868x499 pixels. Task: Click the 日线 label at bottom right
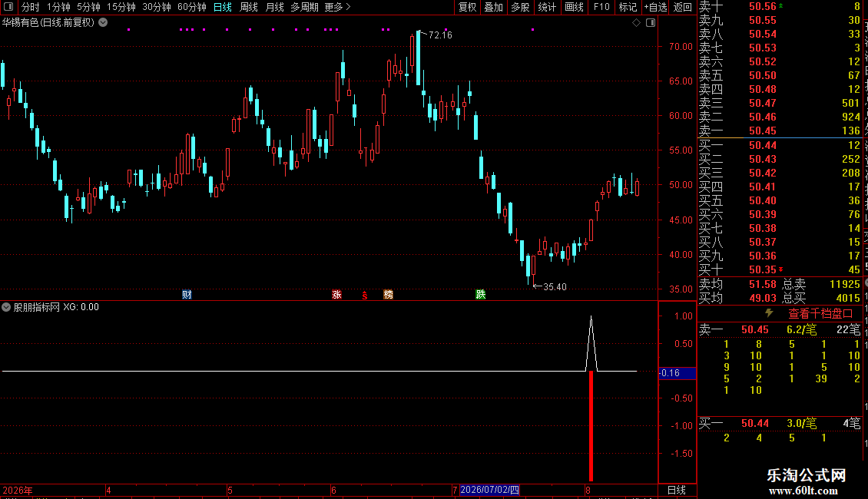[x=677, y=490]
